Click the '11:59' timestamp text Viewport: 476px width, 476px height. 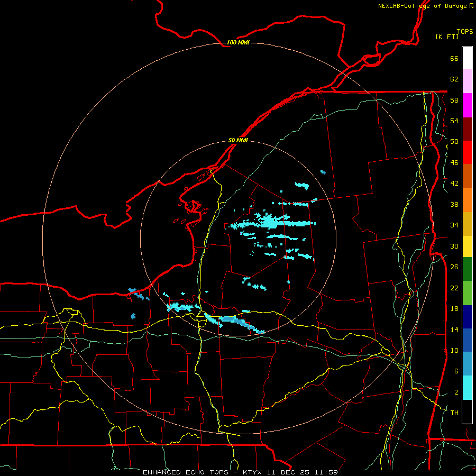pos(326,472)
